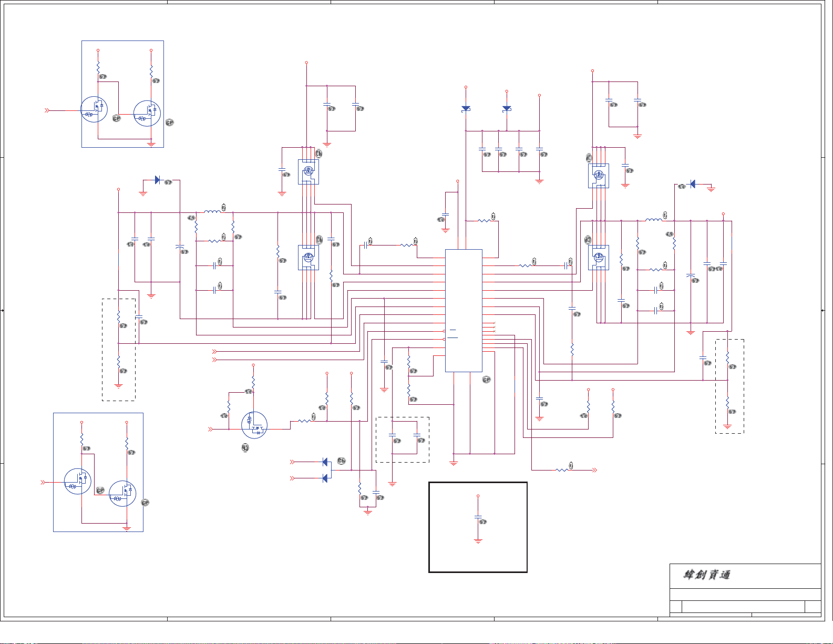Screen dimensions: 833x644
Task: Select the upper diode of the bottom diode pair
Action: pyautogui.click(x=325, y=462)
